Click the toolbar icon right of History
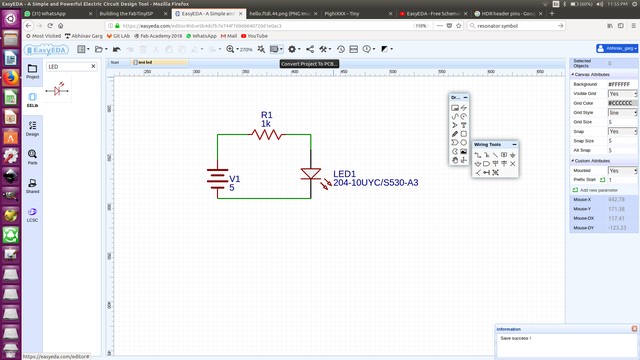640x360 pixels. (353, 49)
